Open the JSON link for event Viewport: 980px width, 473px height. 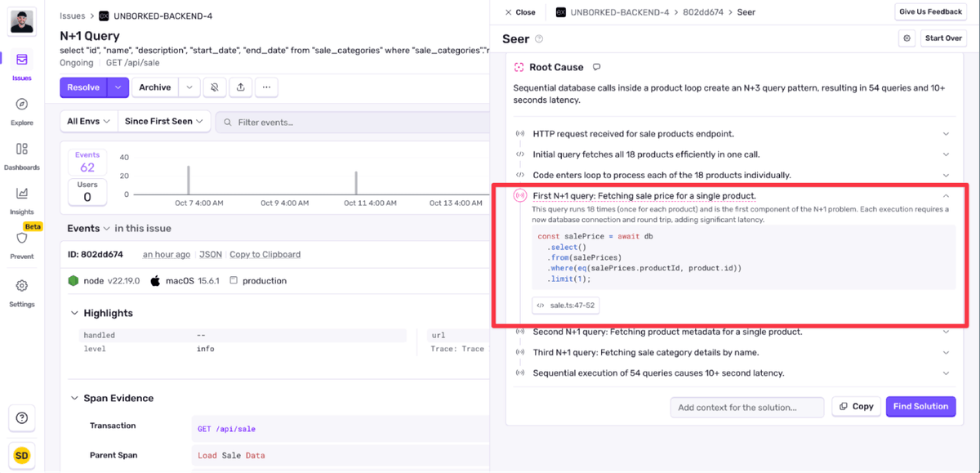(211, 254)
